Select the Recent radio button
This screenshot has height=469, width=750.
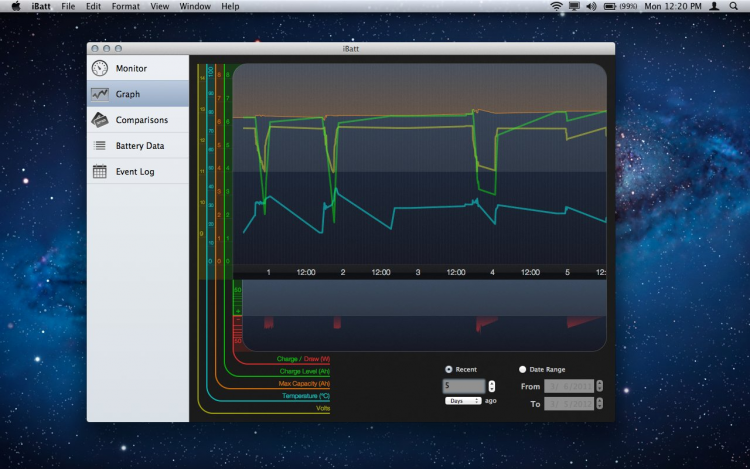pyautogui.click(x=449, y=369)
